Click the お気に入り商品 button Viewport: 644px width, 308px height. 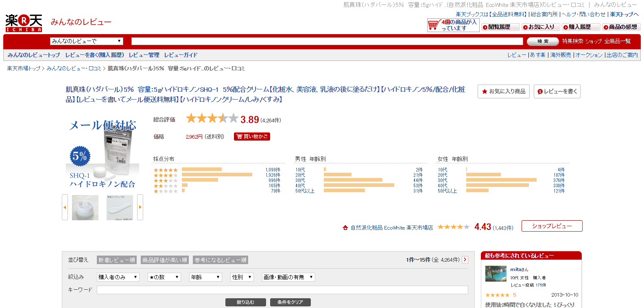(504, 91)
